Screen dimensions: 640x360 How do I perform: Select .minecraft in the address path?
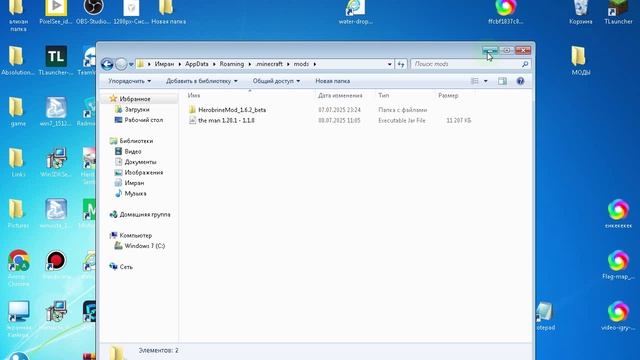pos(269,64)
